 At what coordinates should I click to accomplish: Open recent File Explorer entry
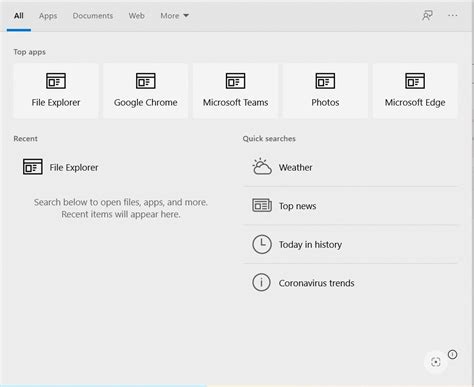pos(61,167)
